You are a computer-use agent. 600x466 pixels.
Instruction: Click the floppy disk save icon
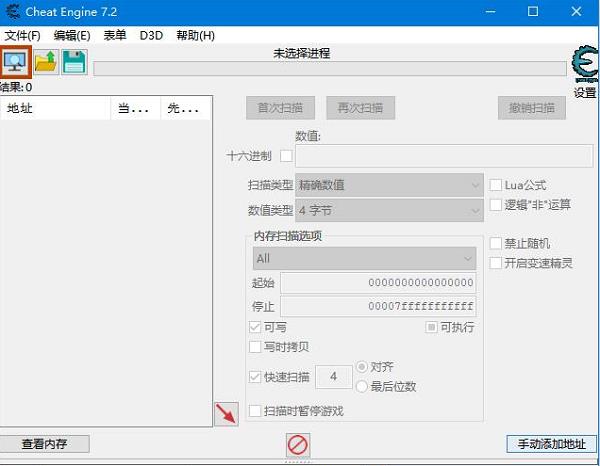click(x=73, y=62)
